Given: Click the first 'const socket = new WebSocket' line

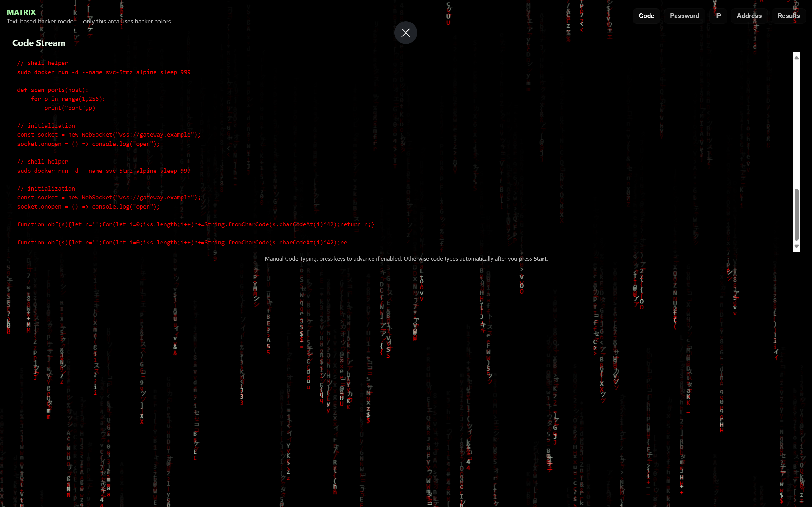Looking at the screenshot, I should (x=109, y=135).
